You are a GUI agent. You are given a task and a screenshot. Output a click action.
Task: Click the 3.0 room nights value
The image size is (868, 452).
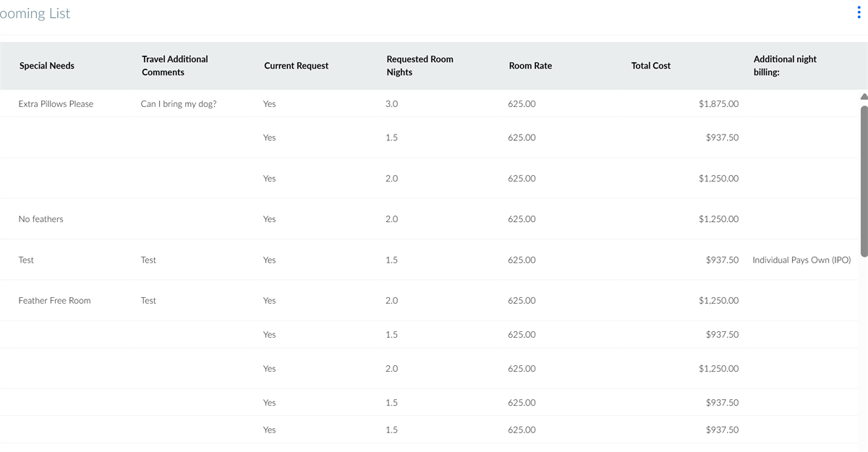coord(391,104)
